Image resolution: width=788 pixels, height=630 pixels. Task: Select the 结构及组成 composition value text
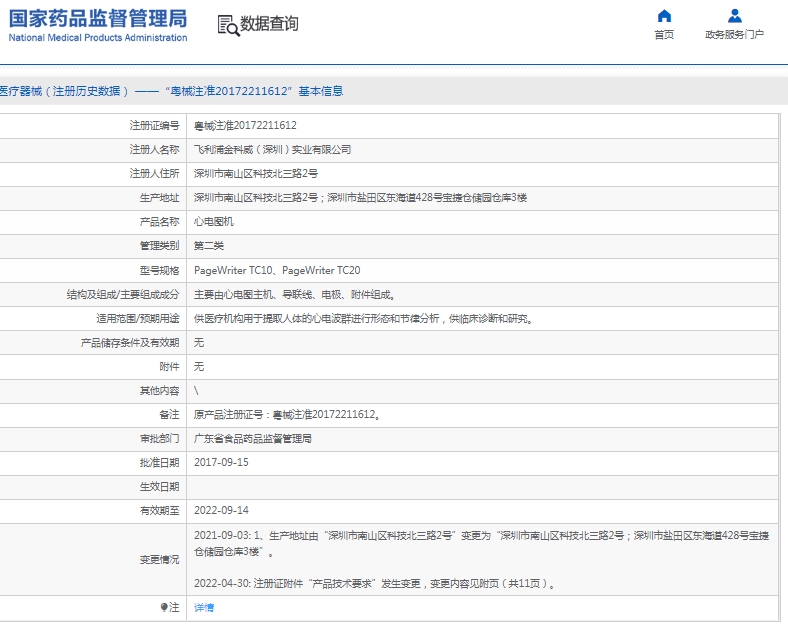[x=294, y=294]
